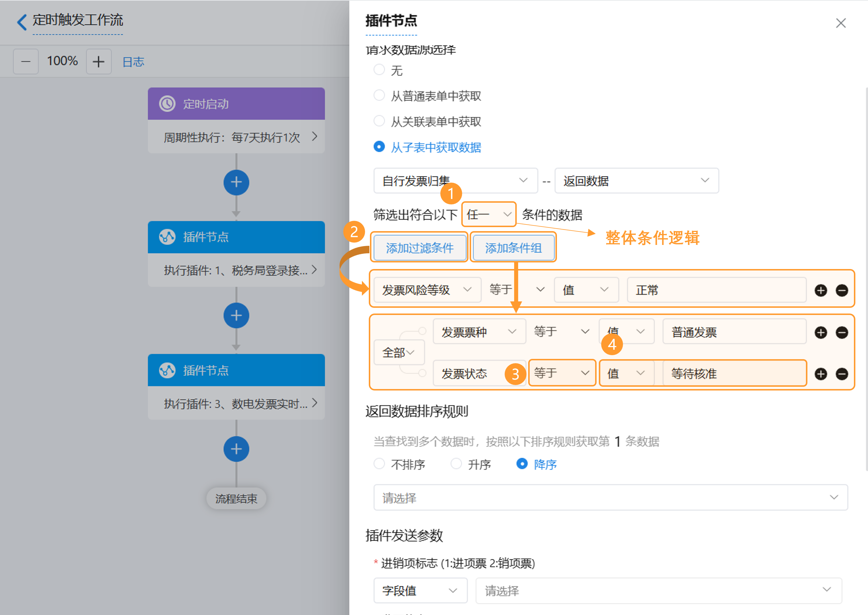Remove the 发票状态 condition row

tap(842, 374)
